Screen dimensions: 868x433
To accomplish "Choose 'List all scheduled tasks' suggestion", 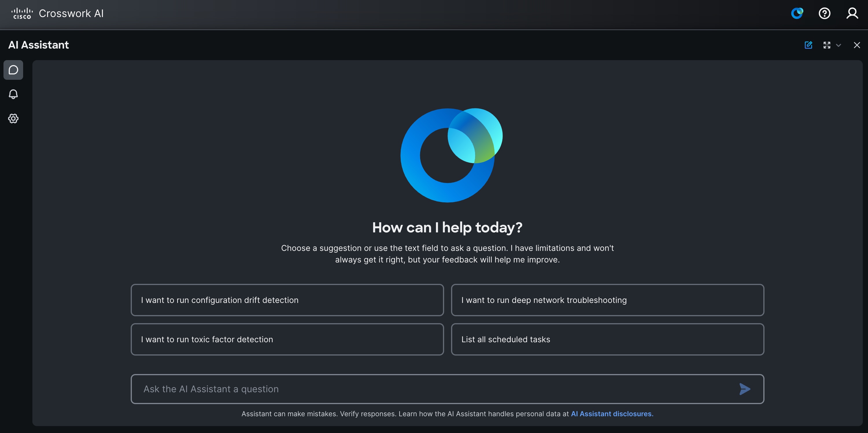I will click(x=607, y=339).
